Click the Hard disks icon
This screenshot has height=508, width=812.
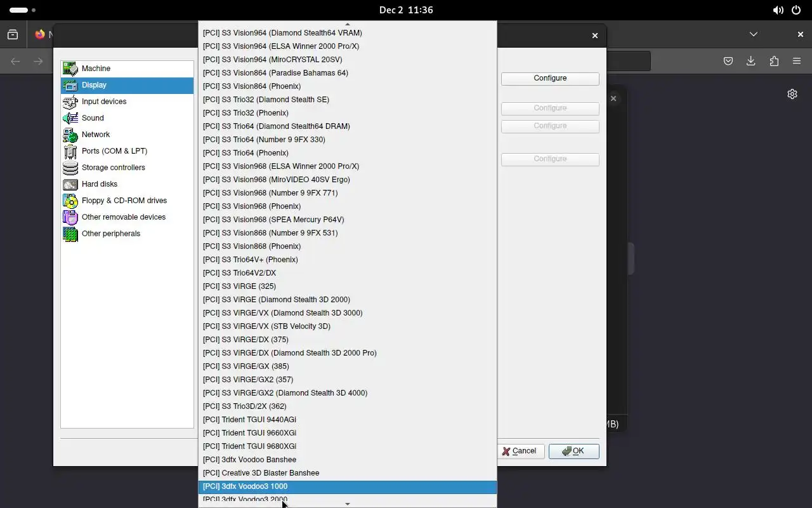[70, 184]
